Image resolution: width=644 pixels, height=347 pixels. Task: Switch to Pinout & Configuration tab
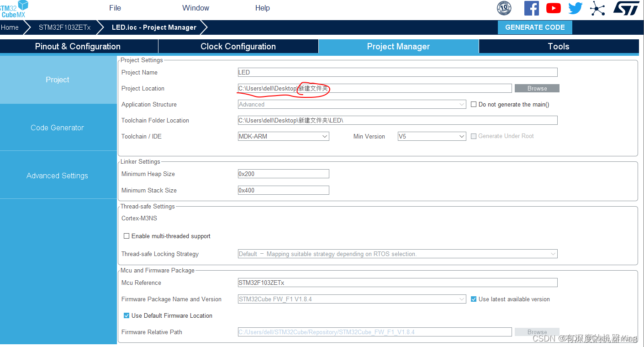[78, 46]
